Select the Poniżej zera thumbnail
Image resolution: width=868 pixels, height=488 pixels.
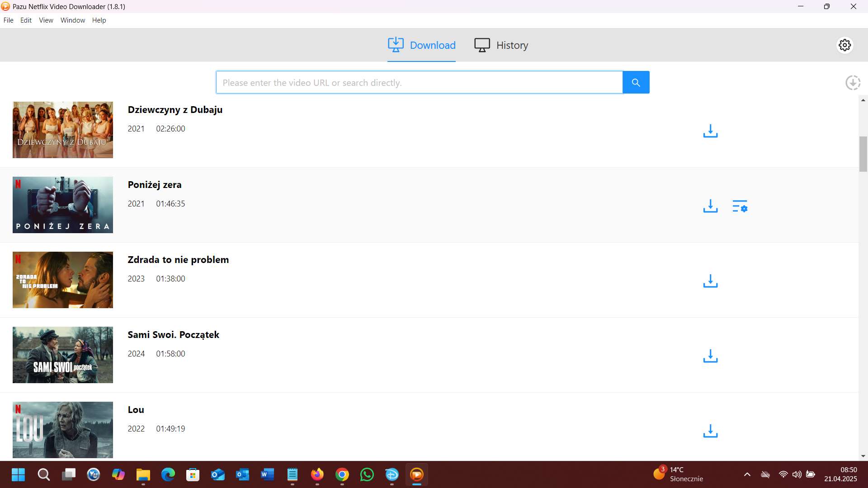[x=63, y=205]
